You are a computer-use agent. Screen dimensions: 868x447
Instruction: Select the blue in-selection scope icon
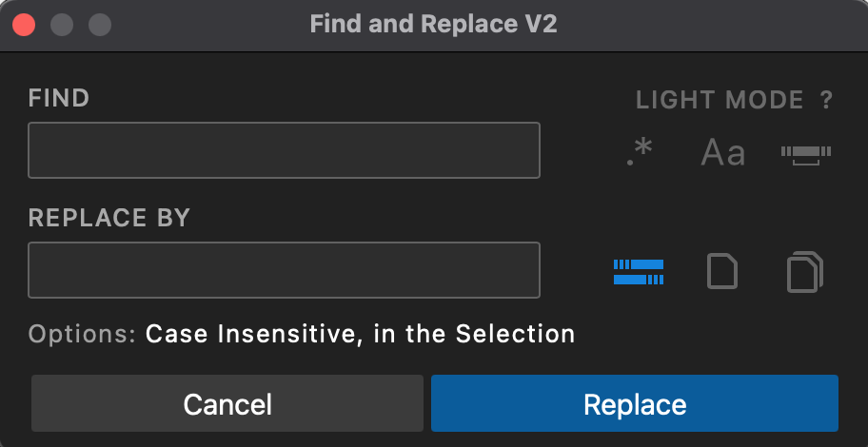point(639,272)
